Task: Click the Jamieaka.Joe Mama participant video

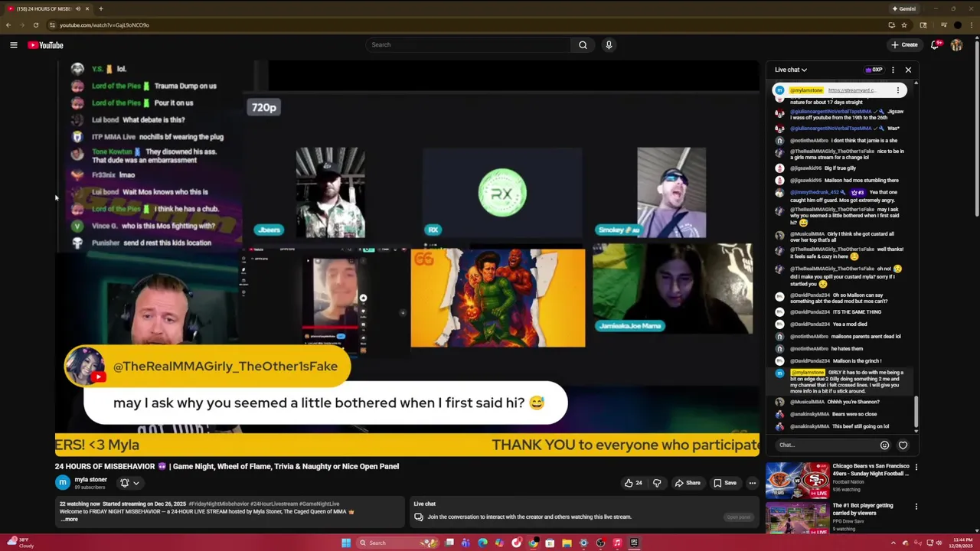Action: [672, 289]
